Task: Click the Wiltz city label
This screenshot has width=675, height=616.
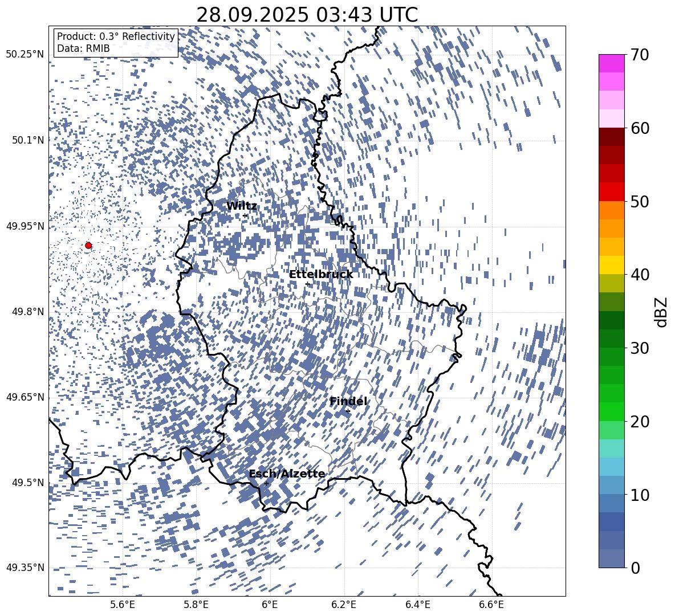Action: (242, 206)
